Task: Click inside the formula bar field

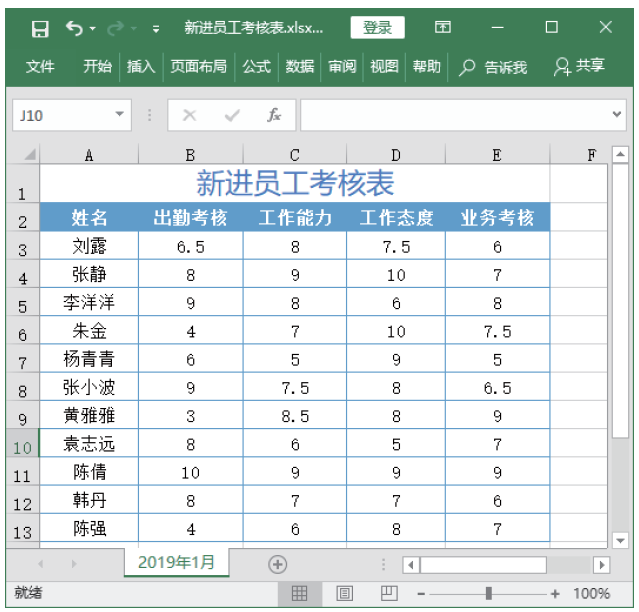Action: tap(455, 115)
